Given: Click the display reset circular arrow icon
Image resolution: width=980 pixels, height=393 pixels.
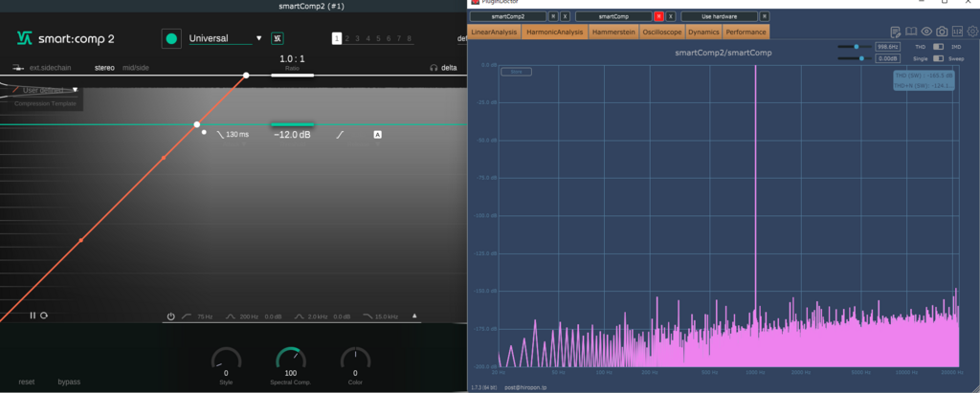Looking at the screenshot, I should [44, 316].
